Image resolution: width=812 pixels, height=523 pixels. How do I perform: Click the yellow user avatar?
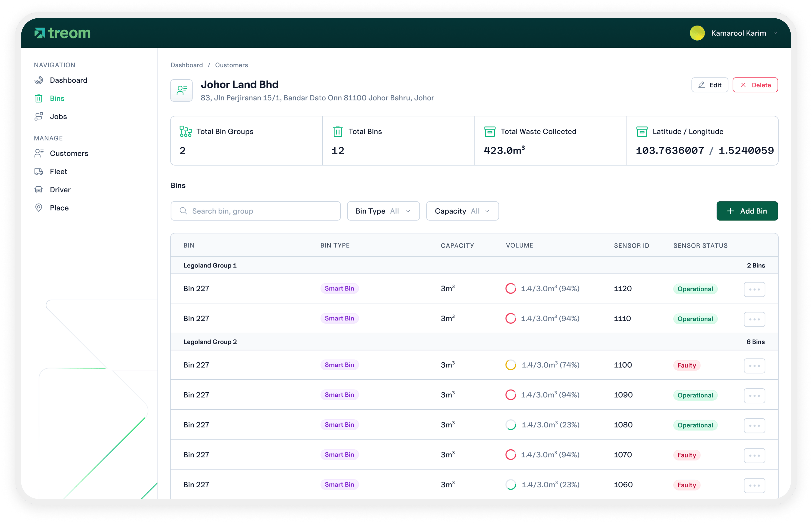697,33
